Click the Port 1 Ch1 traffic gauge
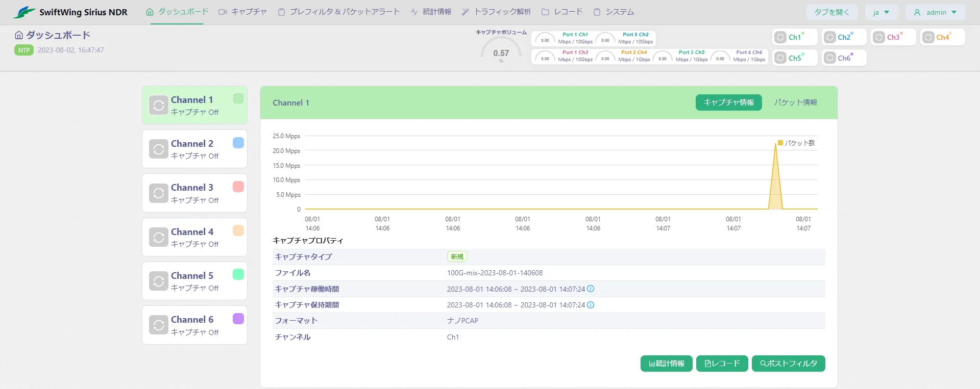Image resolution: width=980 pixels, height=389 pixels. [545, 39]
